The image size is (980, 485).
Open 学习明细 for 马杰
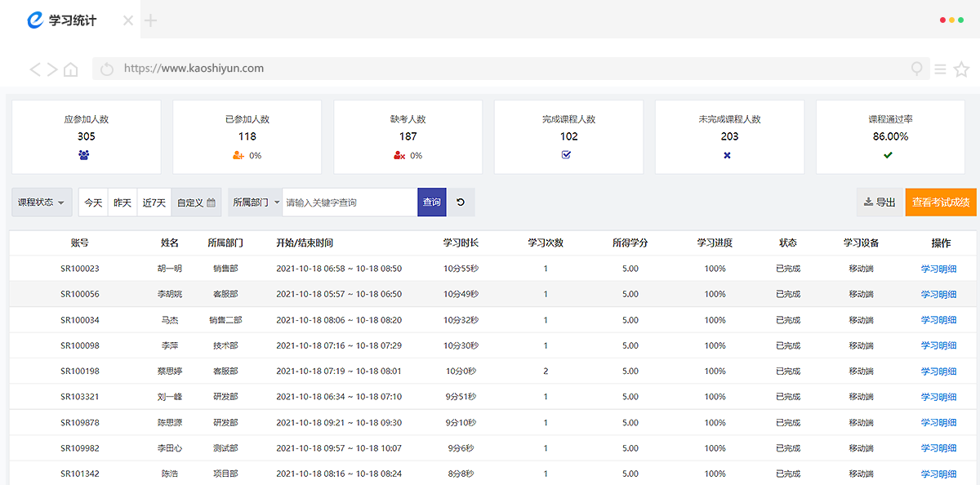938,320
